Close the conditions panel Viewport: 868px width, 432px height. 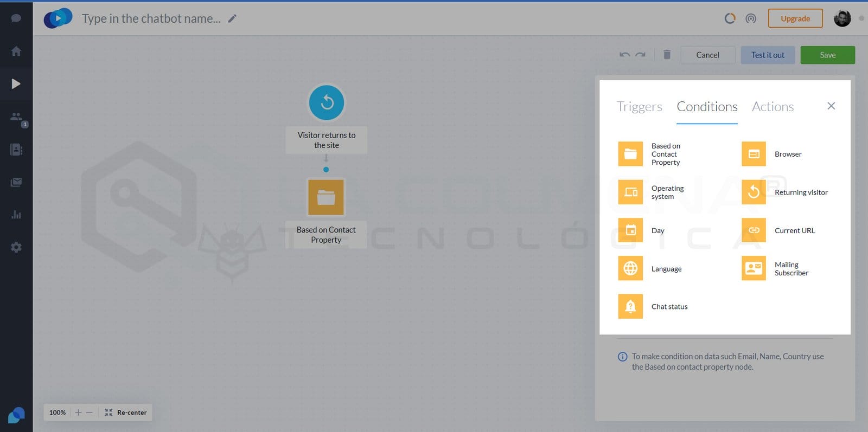pyautogui.click(x=831, y=106)
